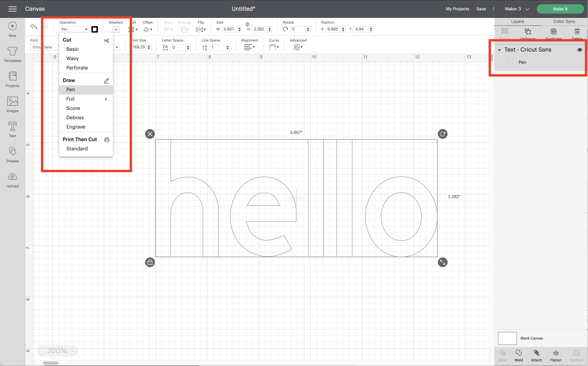Collapse the Text - Cricut Sans layer group

click(x=499, y=50)
